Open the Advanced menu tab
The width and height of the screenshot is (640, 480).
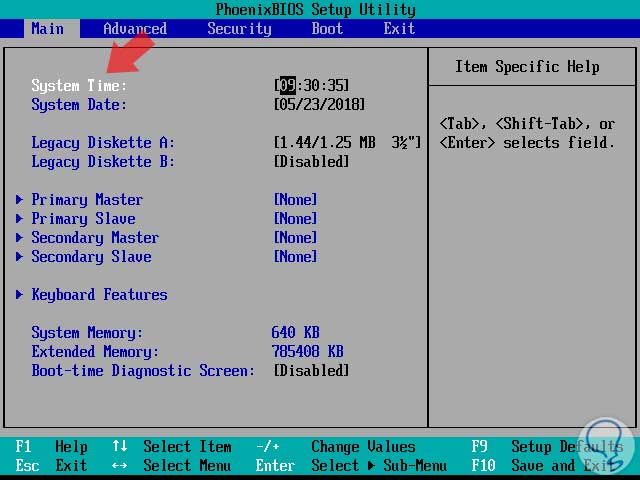pos(135,29)
